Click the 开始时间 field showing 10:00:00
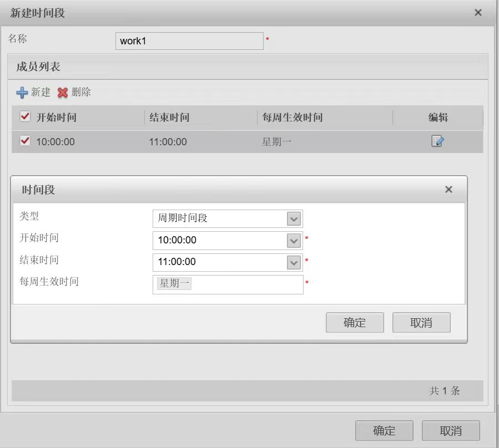 [x=228, y=241]
